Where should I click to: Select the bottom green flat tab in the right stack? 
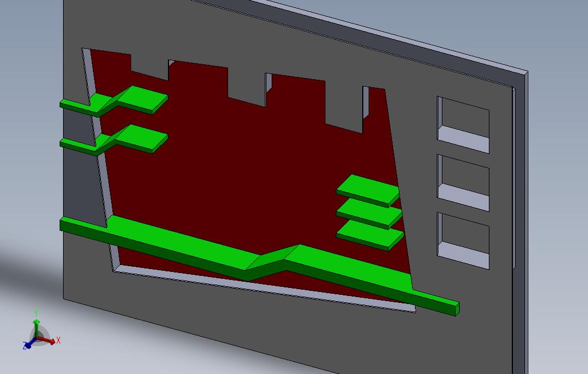[370, 235]
